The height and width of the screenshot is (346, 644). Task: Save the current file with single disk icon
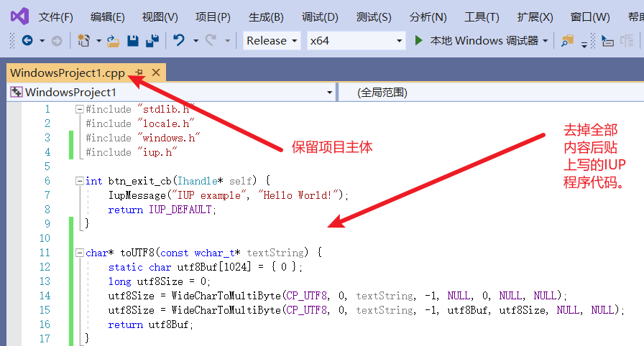coord(133,41)
